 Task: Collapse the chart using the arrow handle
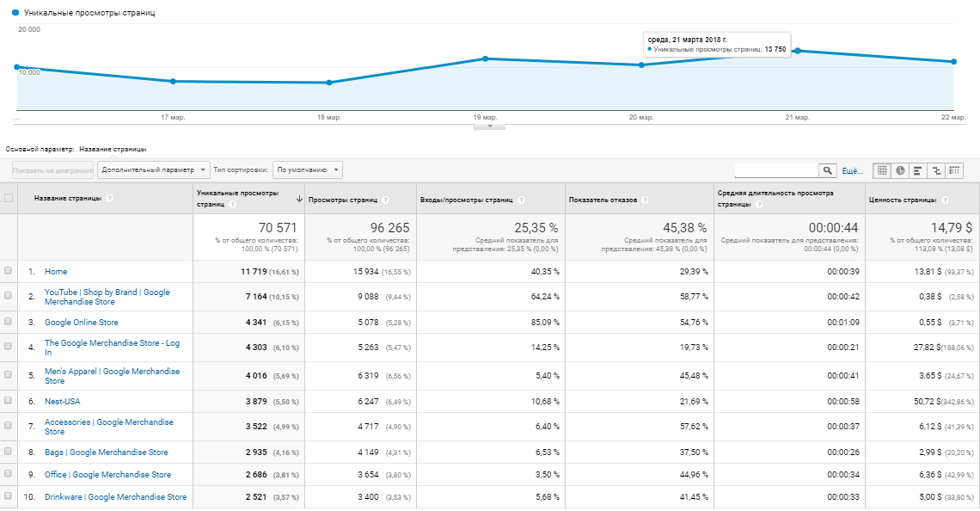(490, 126)
